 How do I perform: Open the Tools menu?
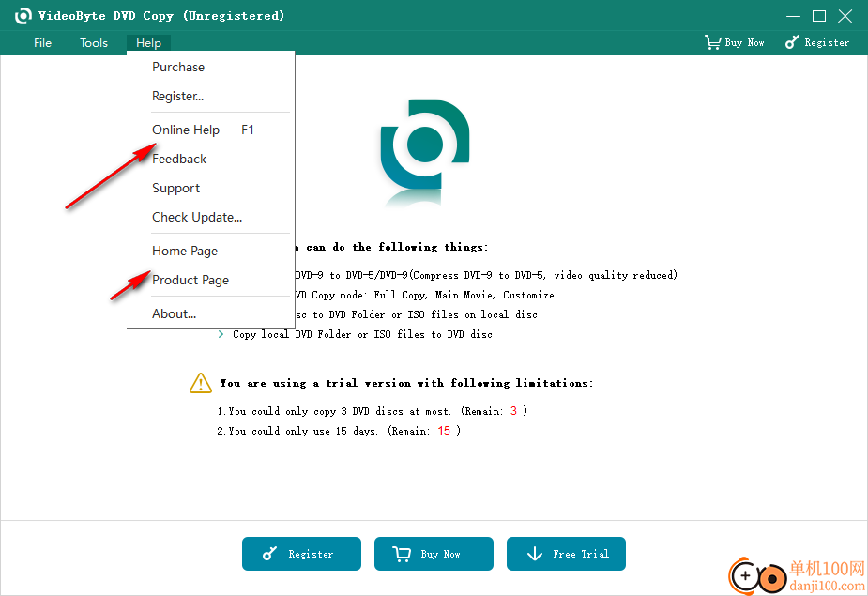click(94, 42)
